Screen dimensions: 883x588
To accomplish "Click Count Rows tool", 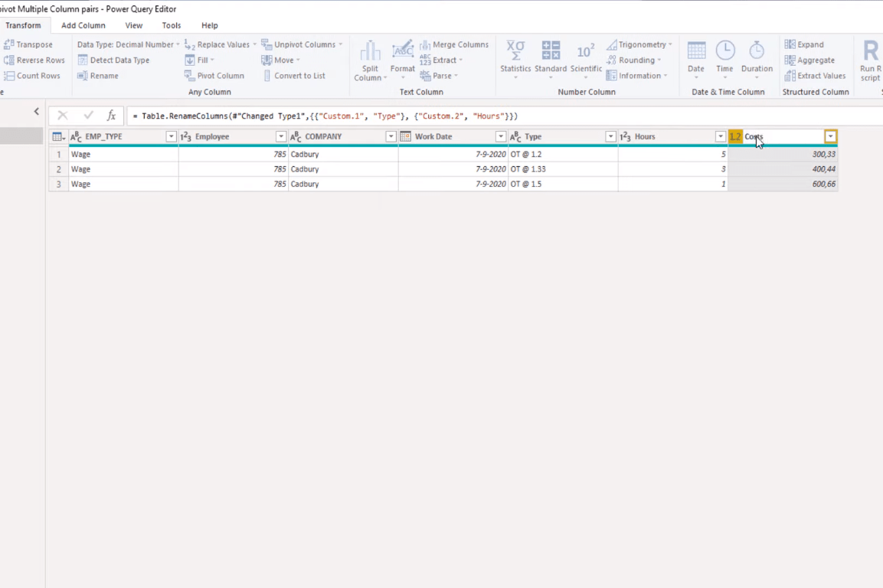I will [32, 76].
